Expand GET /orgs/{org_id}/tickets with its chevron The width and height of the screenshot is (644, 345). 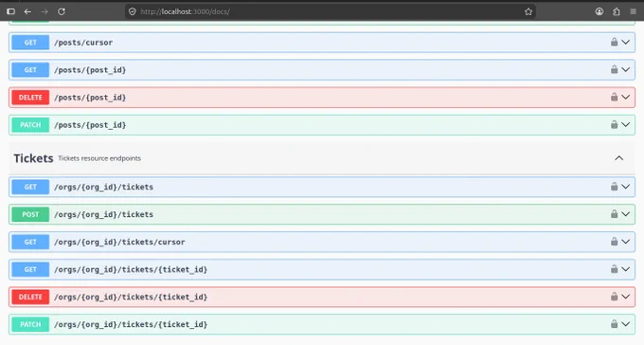[x=625, y=187]
